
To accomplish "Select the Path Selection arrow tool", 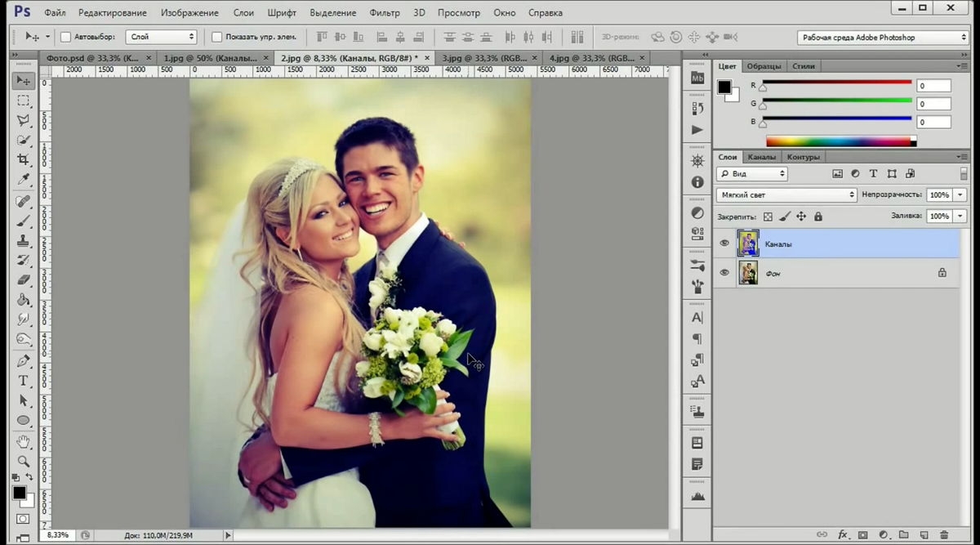I will [x=24, y=400].
